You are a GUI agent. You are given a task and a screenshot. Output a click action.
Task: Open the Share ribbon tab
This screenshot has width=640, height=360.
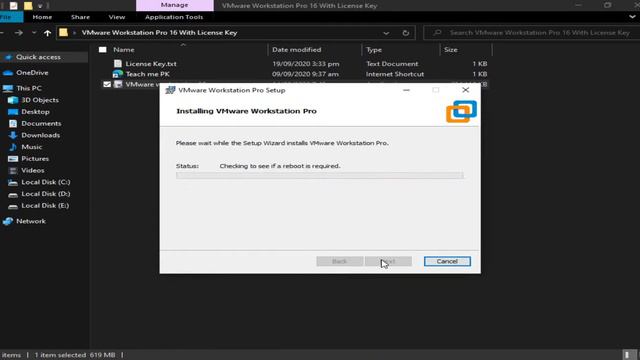(x=80, y=17)
